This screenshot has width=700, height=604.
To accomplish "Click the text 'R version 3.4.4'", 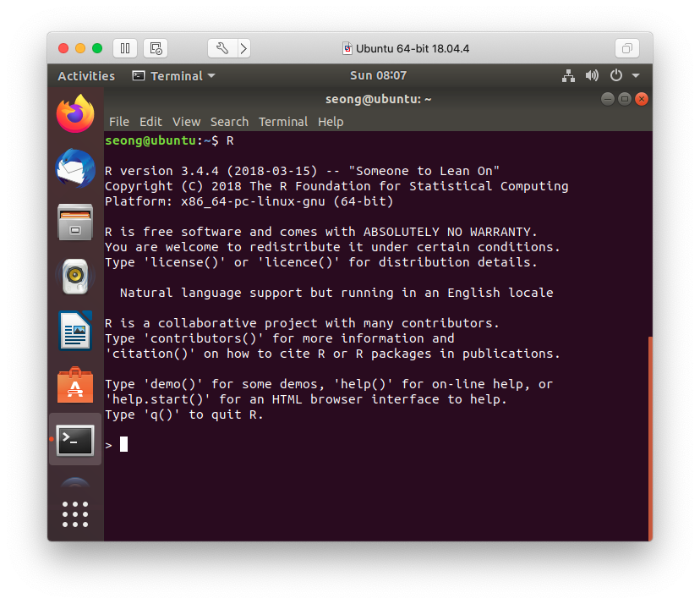I will [161, 171].
